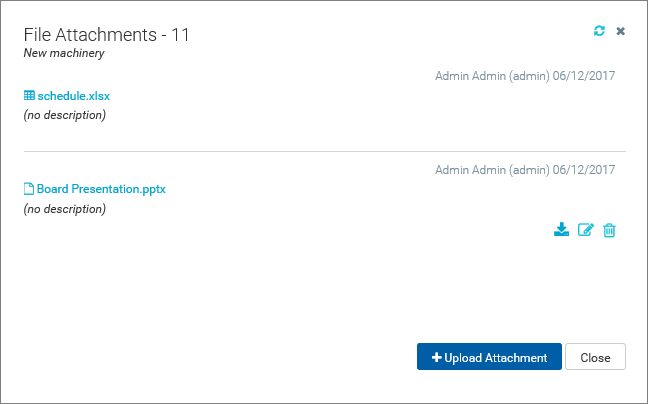Viewport: 648px width, 404px height.
Task: Select the description text under Board Presentation.pptx
Action: [64, 209]
